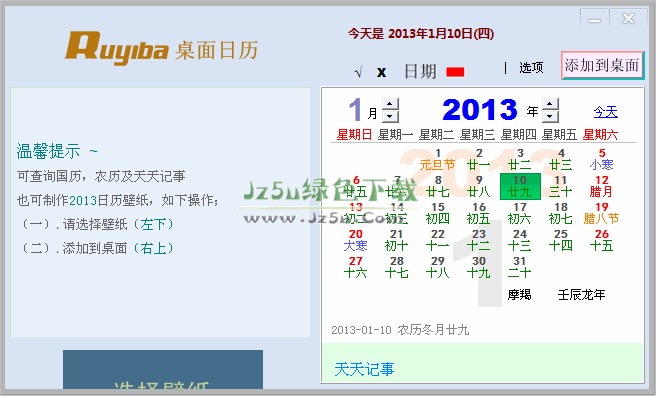Increase year with the up spinner arrow
This screenshot has height=396, width=656.
pos(550,104)
